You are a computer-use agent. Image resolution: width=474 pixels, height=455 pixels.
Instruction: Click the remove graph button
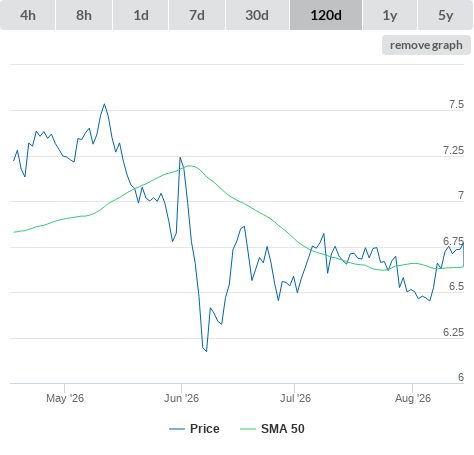coord(426,45)
